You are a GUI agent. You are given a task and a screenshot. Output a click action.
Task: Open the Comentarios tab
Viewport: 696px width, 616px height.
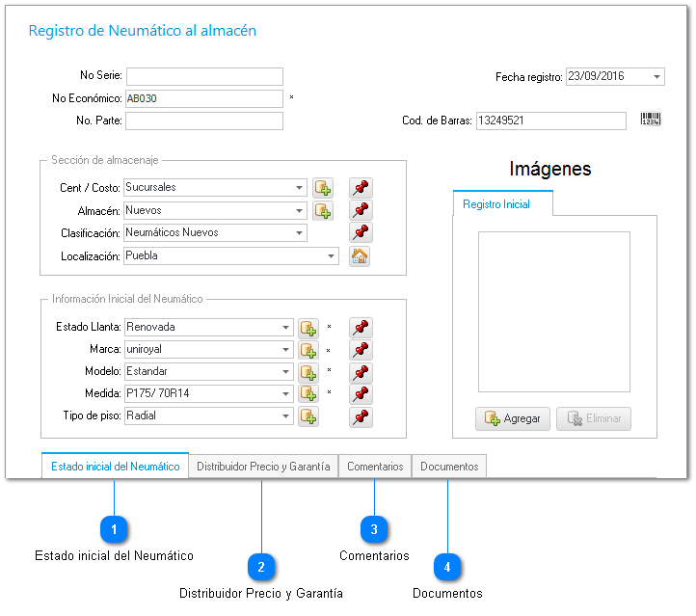[375, 467]
